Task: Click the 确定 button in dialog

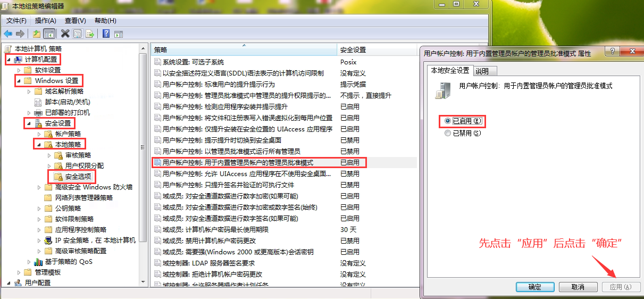Action: coord(535,287)
